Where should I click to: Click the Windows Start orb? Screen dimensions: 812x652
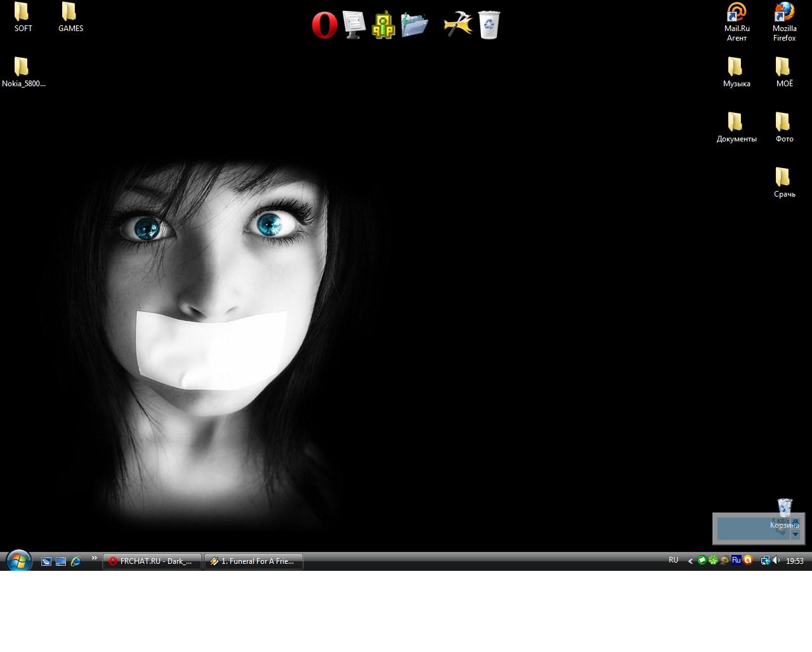tap(18, 561)
